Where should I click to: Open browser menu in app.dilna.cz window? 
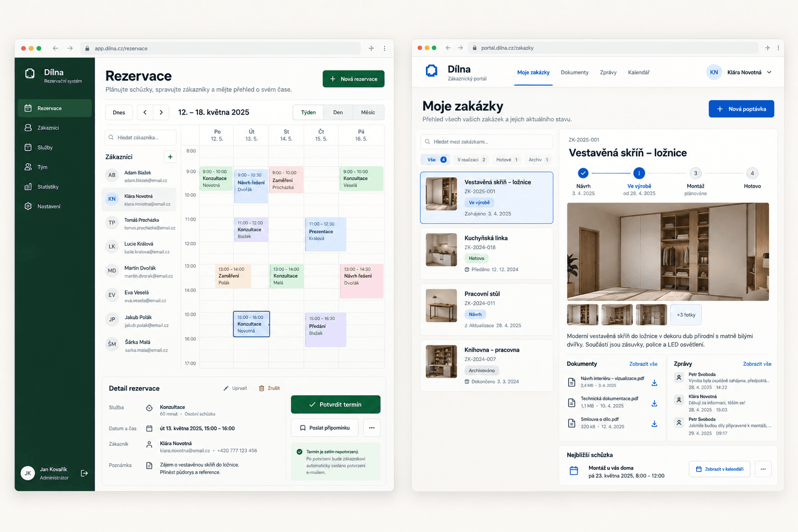(x=384, y=48)
